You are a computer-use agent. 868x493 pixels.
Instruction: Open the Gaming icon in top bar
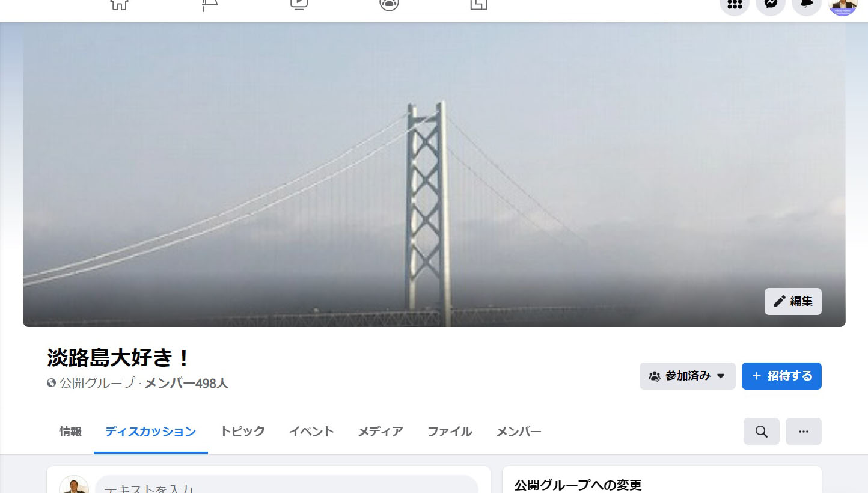pos(478,4)
